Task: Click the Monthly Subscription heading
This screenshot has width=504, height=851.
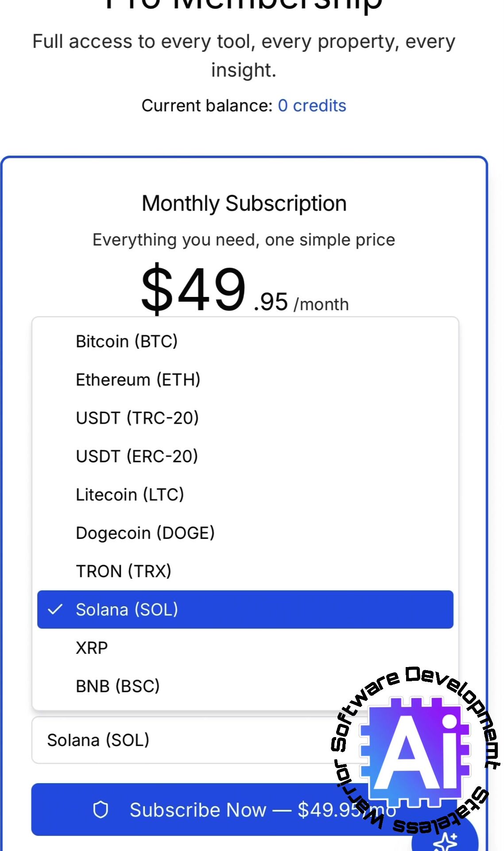Action: tap(244, 203)
